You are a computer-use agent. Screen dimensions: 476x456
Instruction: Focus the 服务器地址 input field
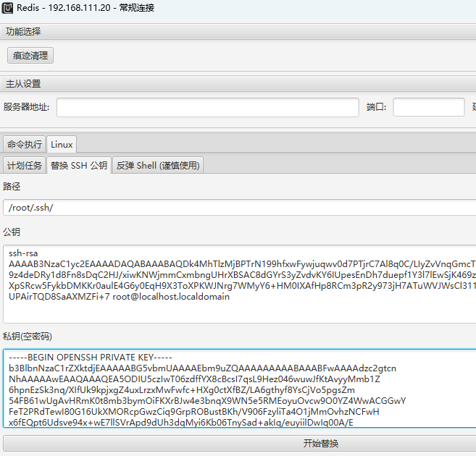(207, 107)
